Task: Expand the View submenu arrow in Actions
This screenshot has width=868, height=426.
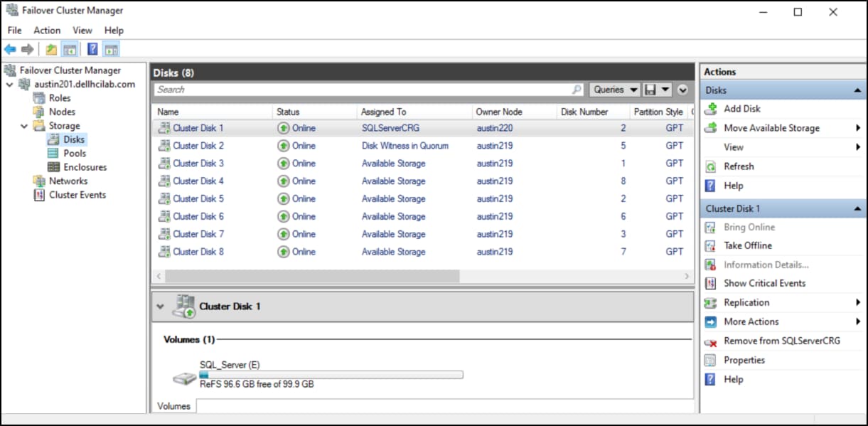Action: coord(859,147)
